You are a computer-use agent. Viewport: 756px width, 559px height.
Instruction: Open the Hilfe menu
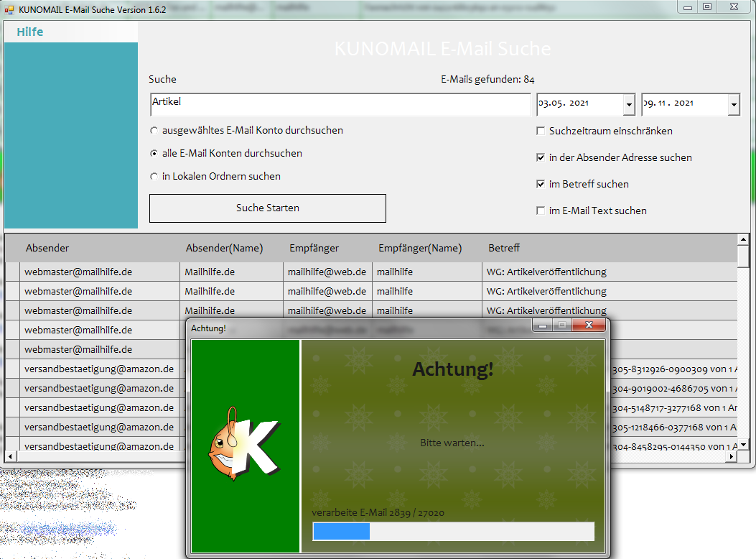(x=30, y=32)
